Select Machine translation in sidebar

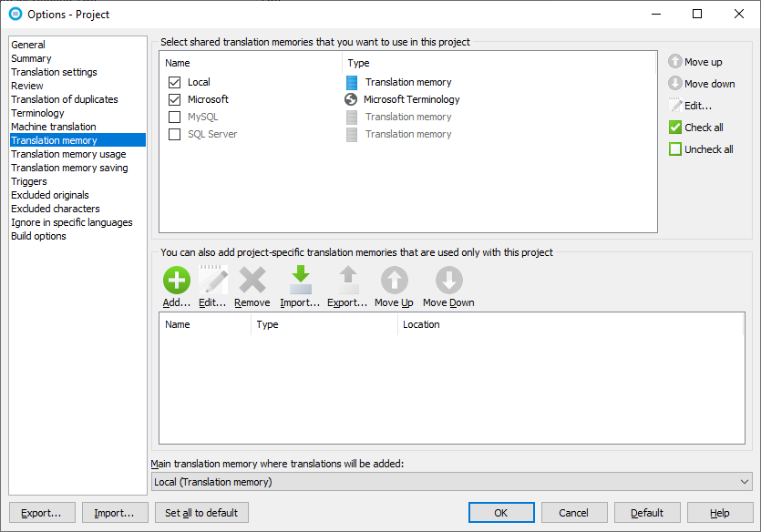(x=53, y=127)
